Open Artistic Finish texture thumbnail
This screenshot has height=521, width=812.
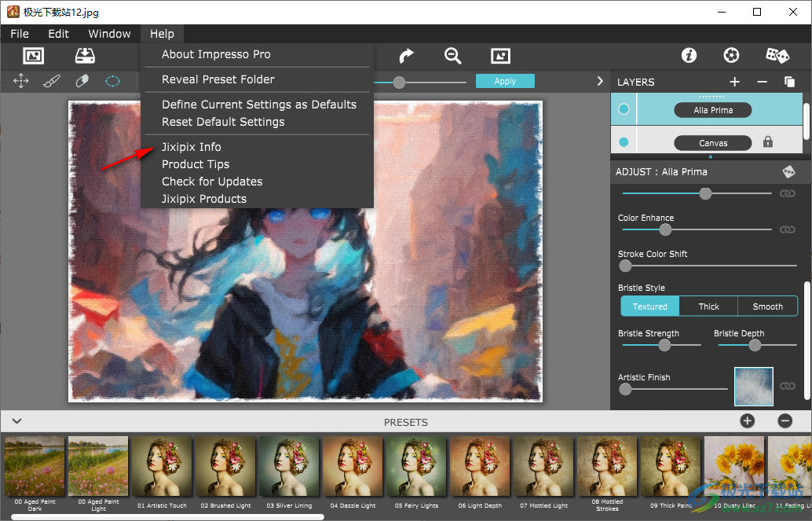(x=753, y=386)
